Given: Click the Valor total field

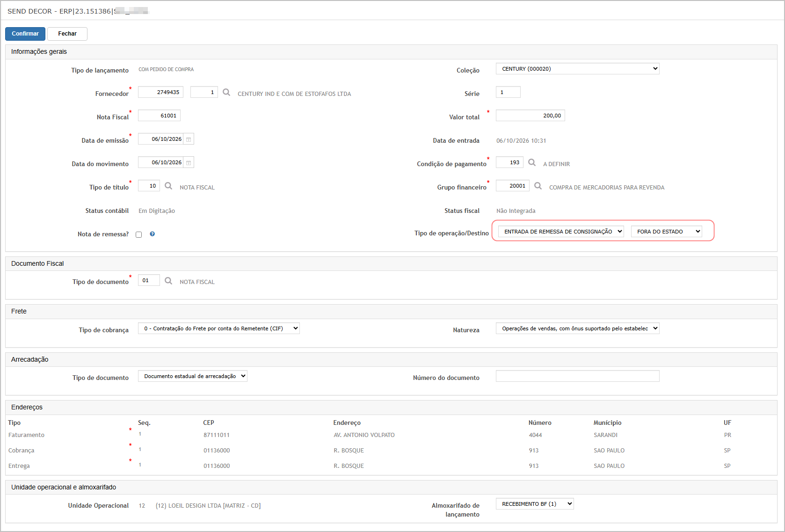Looking at the screenshot, I should pos(531,116).
